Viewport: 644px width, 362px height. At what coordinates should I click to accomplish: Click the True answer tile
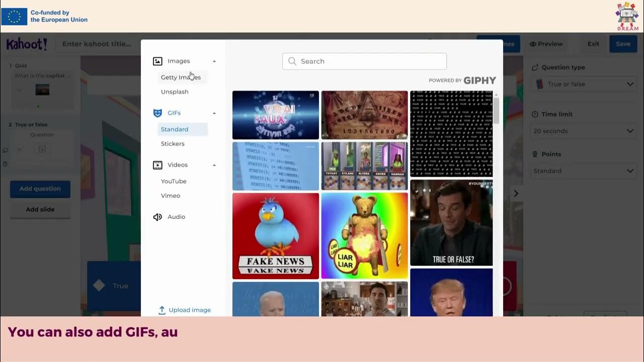tap(115, 286)
